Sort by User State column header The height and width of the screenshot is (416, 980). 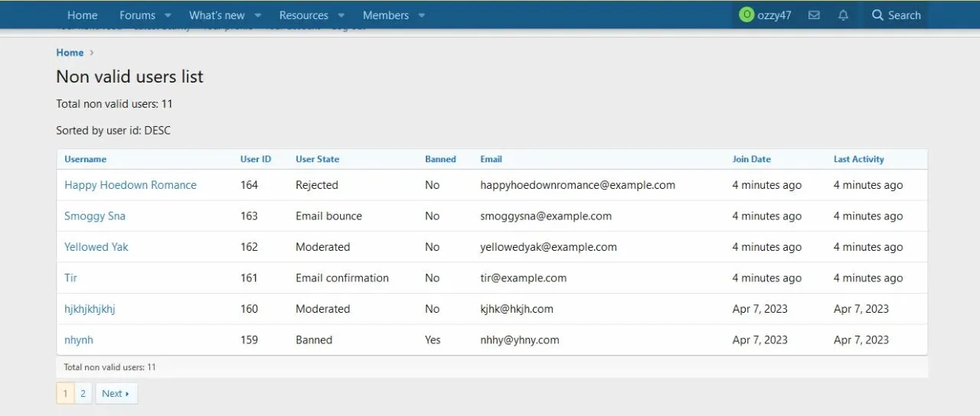click(317, 159)
